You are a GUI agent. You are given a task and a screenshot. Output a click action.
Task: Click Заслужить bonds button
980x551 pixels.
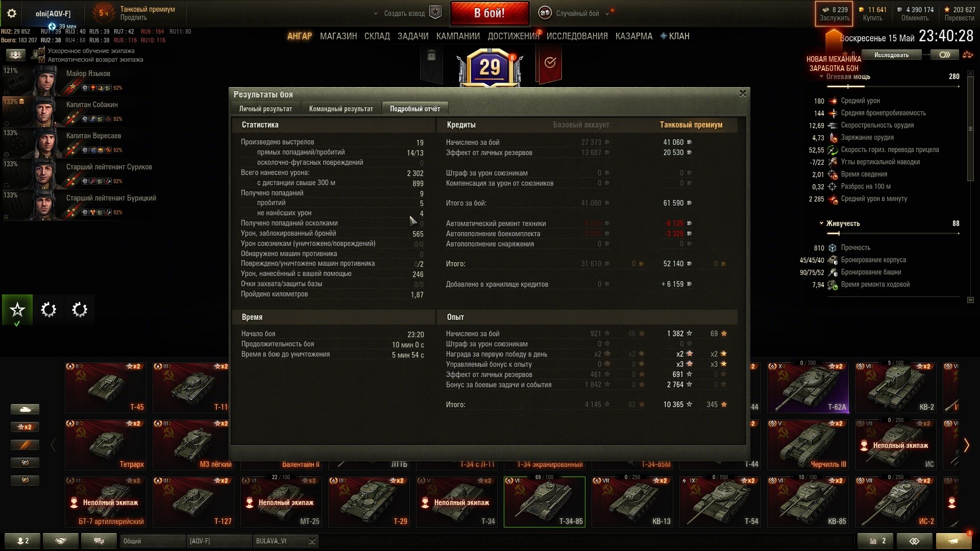point(835,14)
